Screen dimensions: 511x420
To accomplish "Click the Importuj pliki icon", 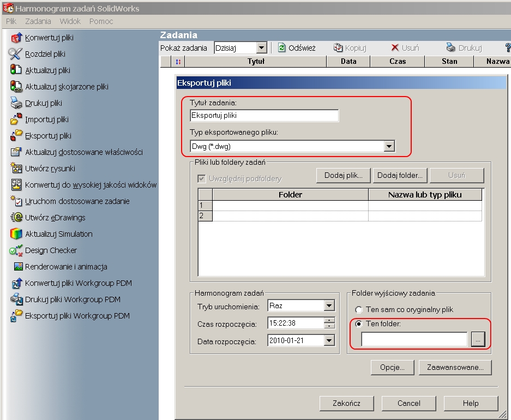I will (16, 119).
